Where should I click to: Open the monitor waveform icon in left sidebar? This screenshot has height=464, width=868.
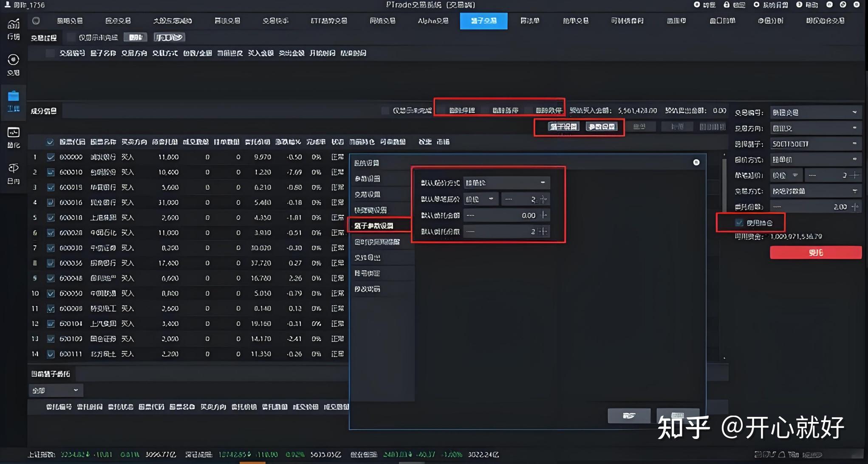[x=14, y=132]
